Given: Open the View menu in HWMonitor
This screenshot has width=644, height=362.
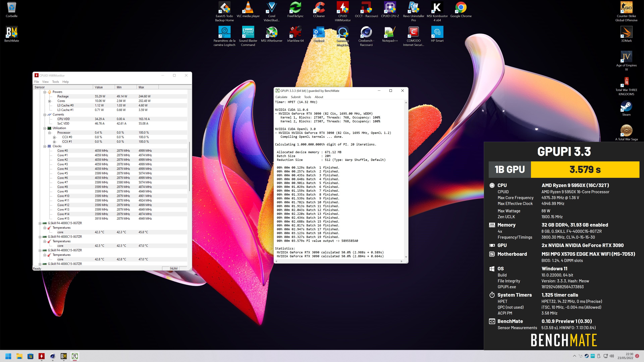Looking at the screenshot, I should pyautogui.click(x=45, y=82).
